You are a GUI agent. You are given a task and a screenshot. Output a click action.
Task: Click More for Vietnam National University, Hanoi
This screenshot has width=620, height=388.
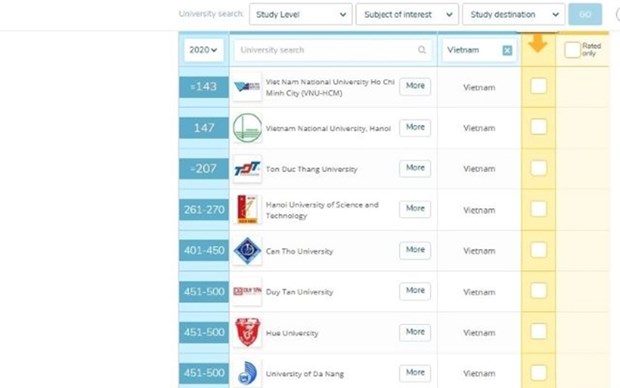pyautogui.click(x=415, y=127)
